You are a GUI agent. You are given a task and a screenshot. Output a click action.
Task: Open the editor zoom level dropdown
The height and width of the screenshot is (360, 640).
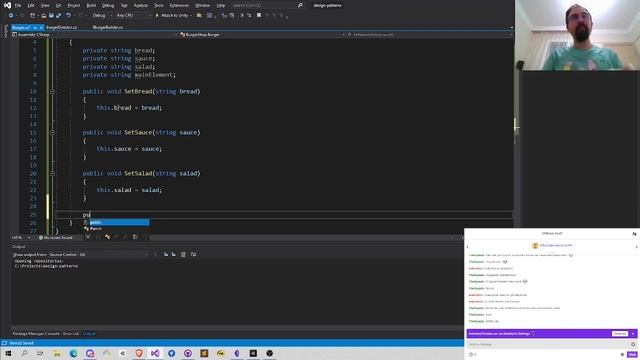tap(21, 238)
